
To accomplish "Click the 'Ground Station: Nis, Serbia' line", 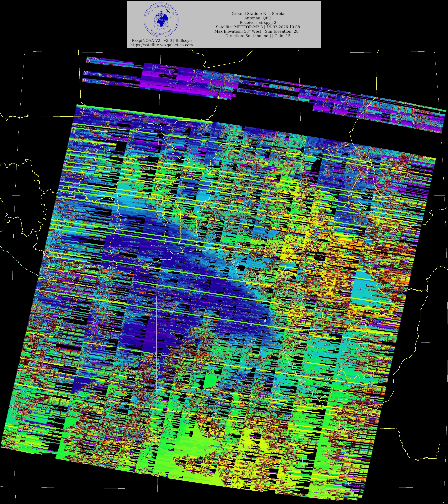I will [258, 14].
